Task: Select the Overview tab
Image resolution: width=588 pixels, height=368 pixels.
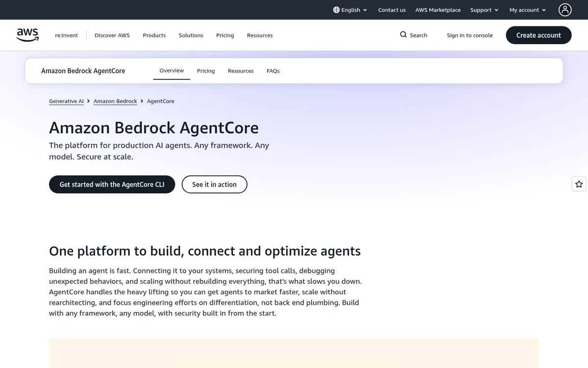Action: coord(171,71)
